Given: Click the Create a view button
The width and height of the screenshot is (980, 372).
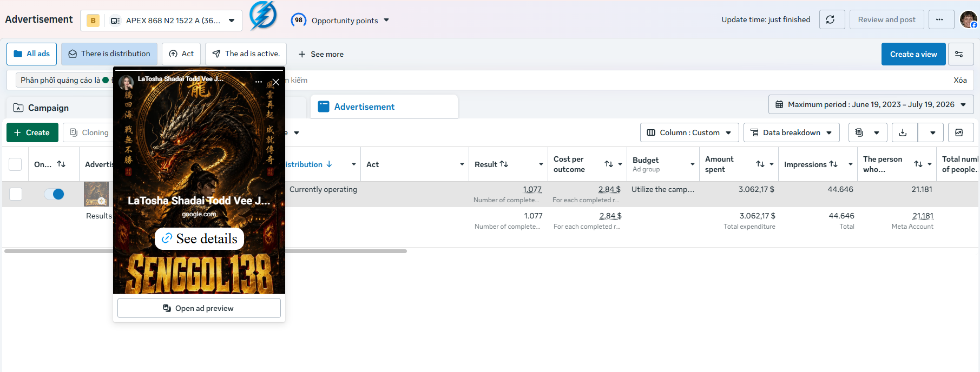Looking at the screenshot, I should click(913, 54).
